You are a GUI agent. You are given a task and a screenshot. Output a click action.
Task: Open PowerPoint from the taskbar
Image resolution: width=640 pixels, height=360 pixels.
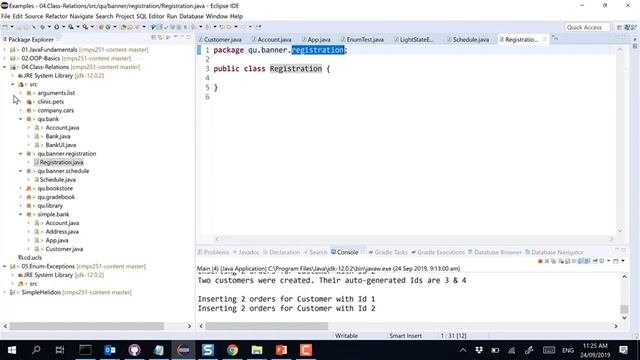pos(281,350)
